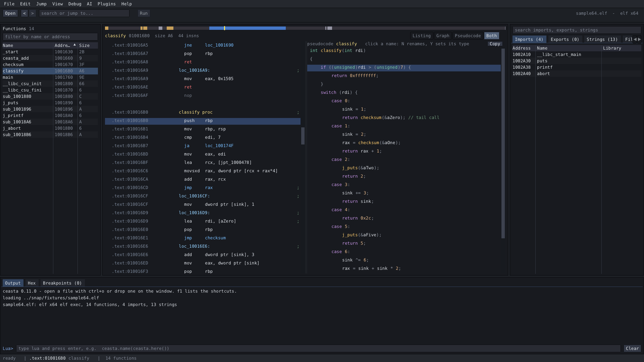Open the Help menu
This screenshot has height=362, width=644.
click(x=126, y=4)
